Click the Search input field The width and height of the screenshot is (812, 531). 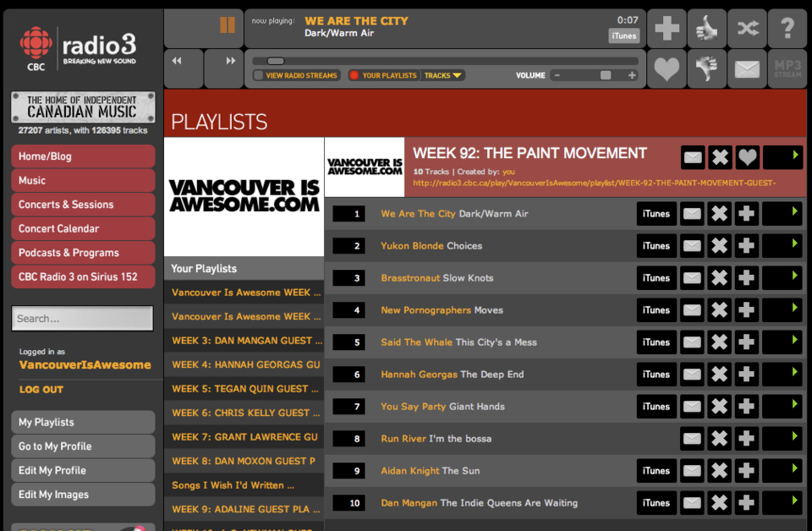[x=82, y=318]
